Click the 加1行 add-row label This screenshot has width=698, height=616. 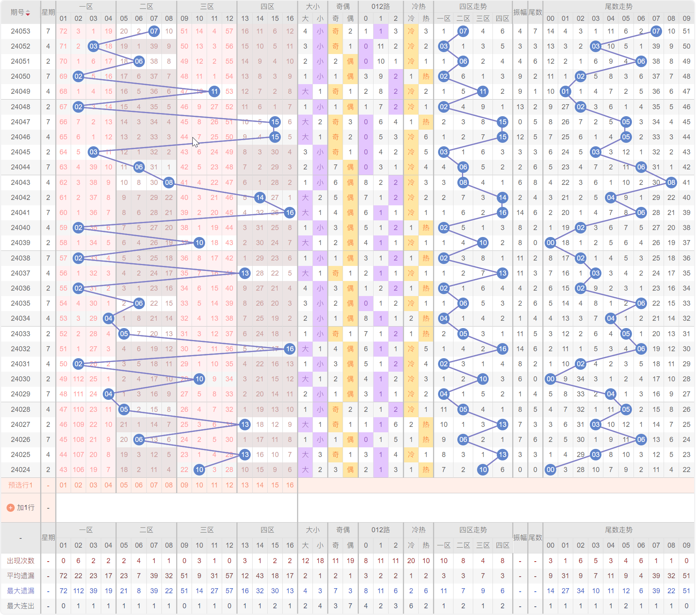click(25, 508)
